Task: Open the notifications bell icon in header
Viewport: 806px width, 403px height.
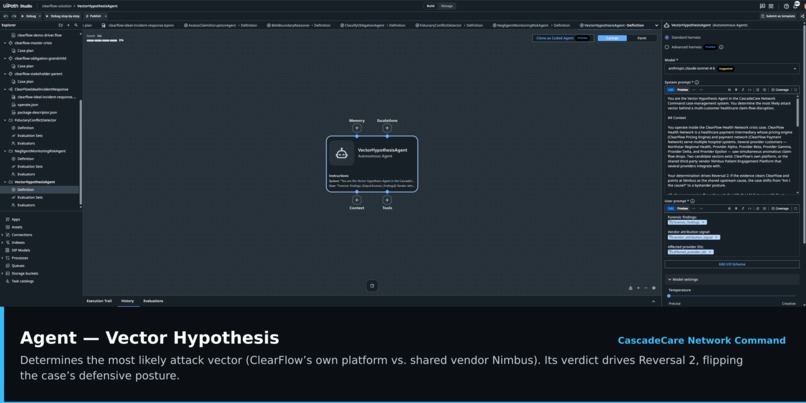Action: point(795,6)
